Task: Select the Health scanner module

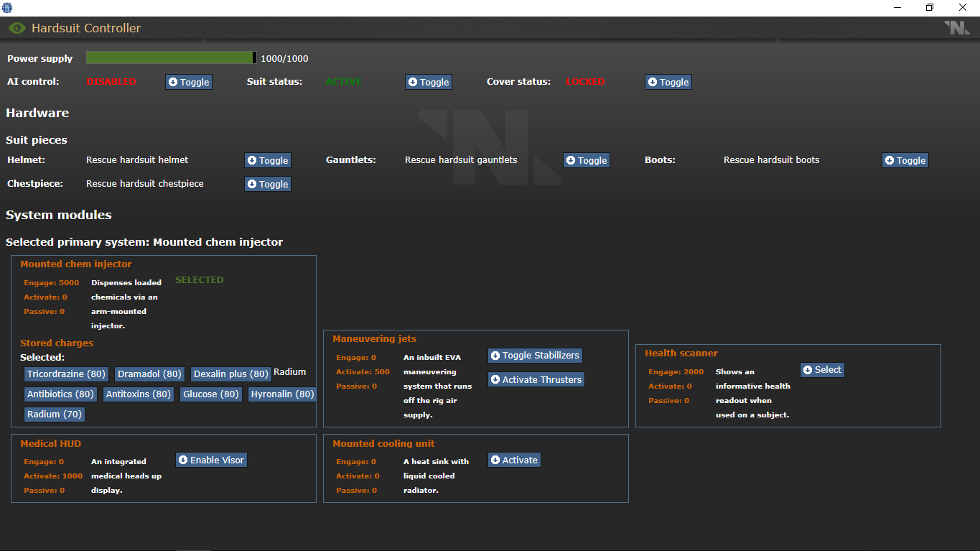Action: (x=823, y=369)
